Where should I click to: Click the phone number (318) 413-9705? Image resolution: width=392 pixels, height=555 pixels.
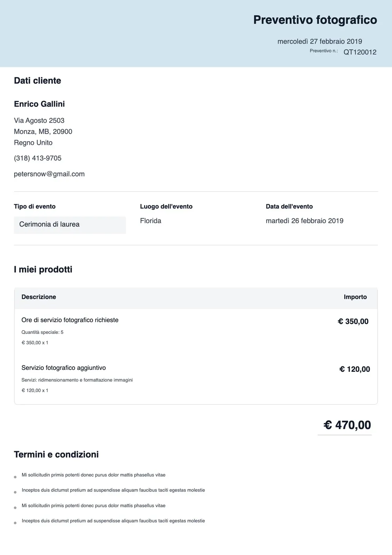pyautogui.click(x=38, y=158)
